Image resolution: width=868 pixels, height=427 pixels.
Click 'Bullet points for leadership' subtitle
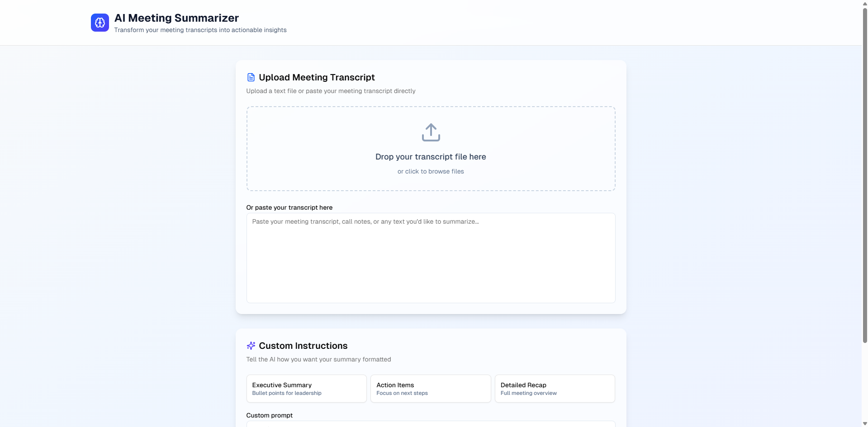pyautogui.click(x=286, y=393)
